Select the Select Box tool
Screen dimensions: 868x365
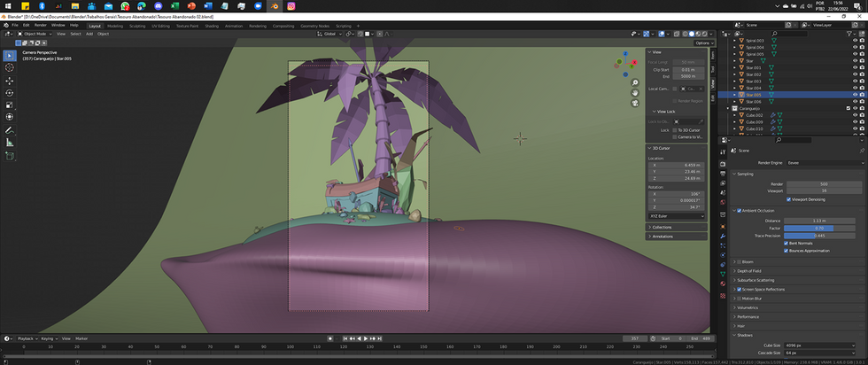pos(10,56)
